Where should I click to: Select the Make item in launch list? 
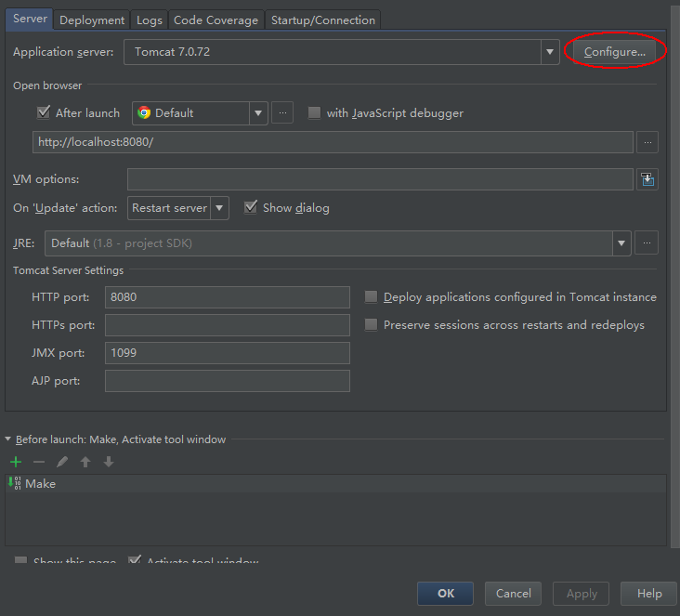[x=40, y=483]
